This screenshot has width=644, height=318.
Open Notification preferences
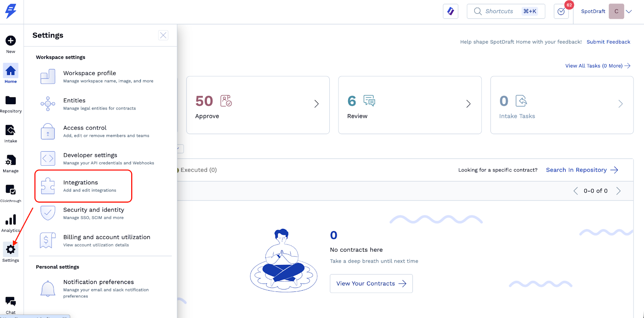pos(101,289)
